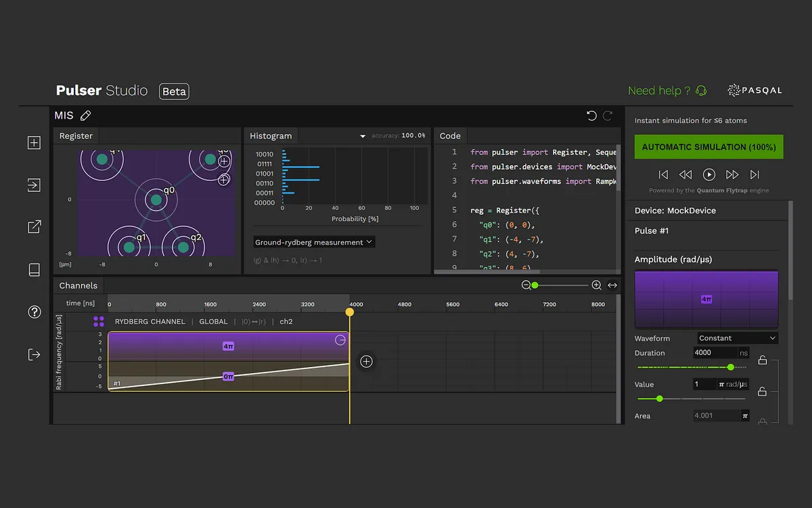Viewport: 812px width, 508px height.
Task: Click the Value input field
Action: coord(704,384)
